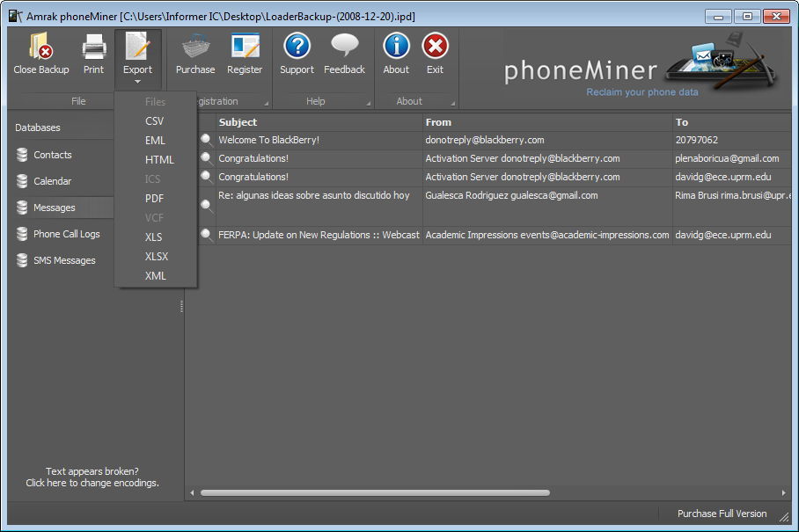This screenshot has height=532, width=799.
Task: Select CSV from the Export menu
Action: click(x=154, y=121)
